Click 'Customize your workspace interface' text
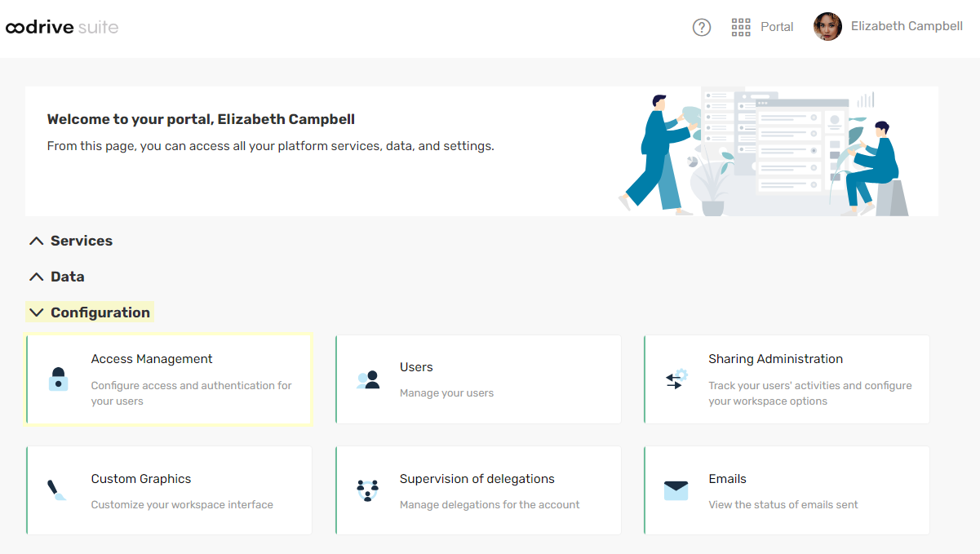The width and height of the screenshot is (980, 554). 182,505
